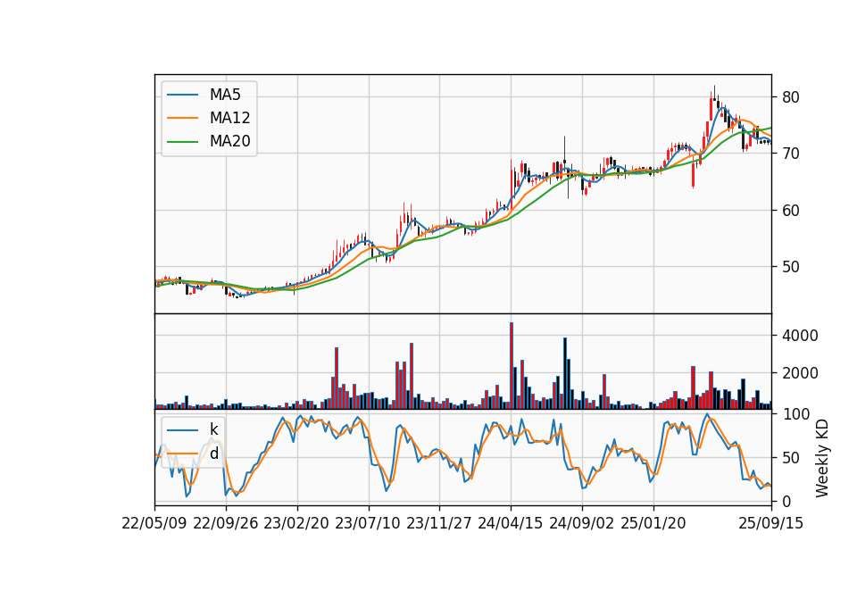
Task: Click the volume axis value 4000
Action: pyautogui.click(x=800, y=336)
